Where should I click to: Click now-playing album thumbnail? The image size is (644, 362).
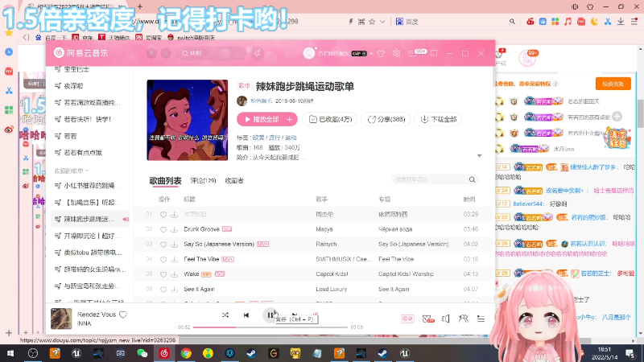coord(61,319)
